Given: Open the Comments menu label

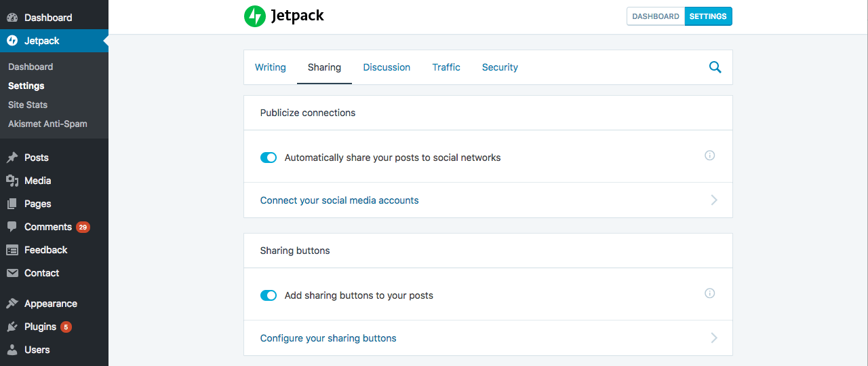Looking at the screenshot, I should (48, 227).
